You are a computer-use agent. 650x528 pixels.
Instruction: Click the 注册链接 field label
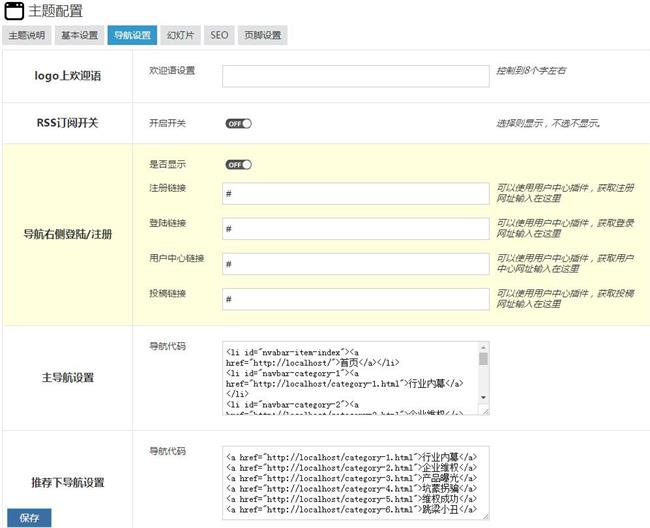(167, 188)
